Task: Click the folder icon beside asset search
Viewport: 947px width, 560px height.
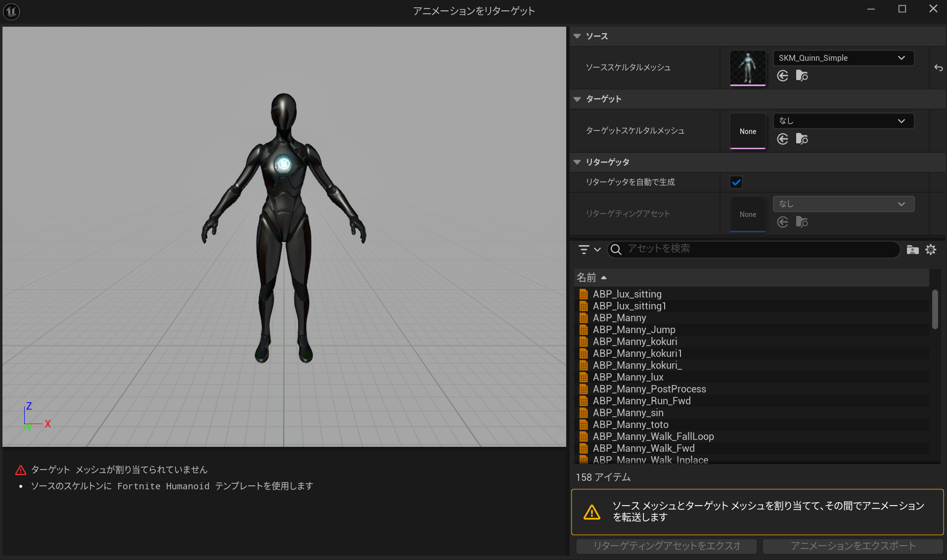Action: (x=912, y=250)
